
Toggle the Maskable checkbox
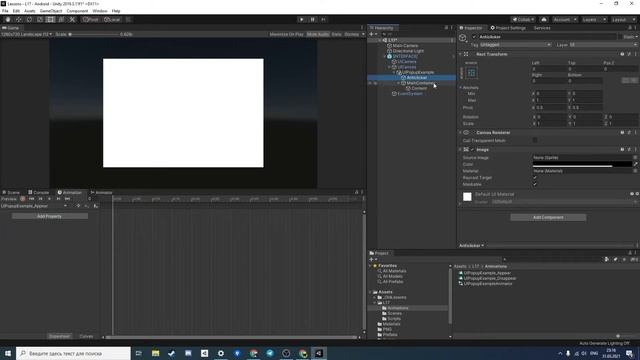[535, 184]
